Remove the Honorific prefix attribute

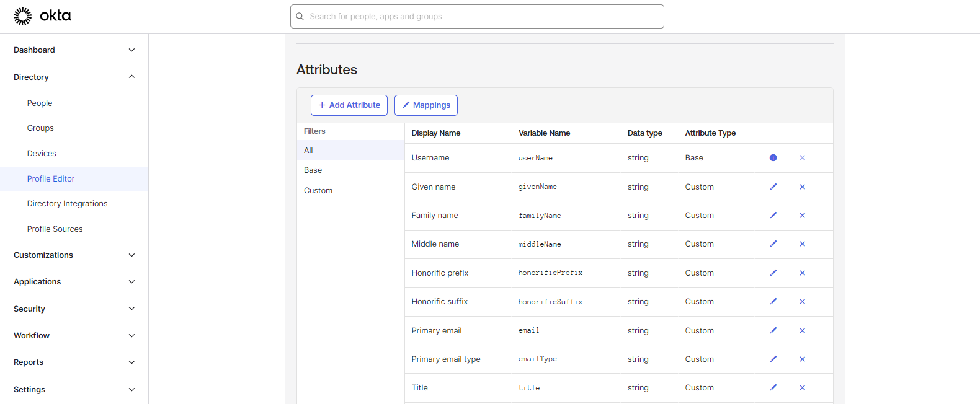point(802,273)
